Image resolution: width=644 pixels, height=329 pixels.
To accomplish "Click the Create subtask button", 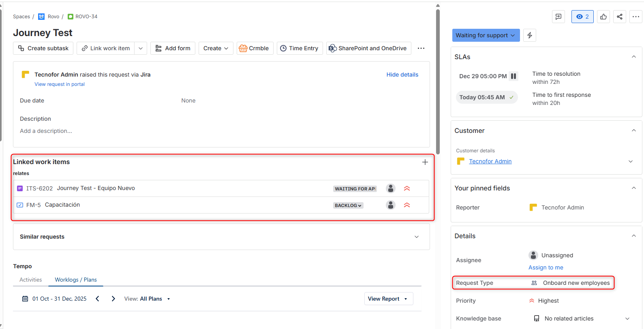I will [x=43, y=48].
